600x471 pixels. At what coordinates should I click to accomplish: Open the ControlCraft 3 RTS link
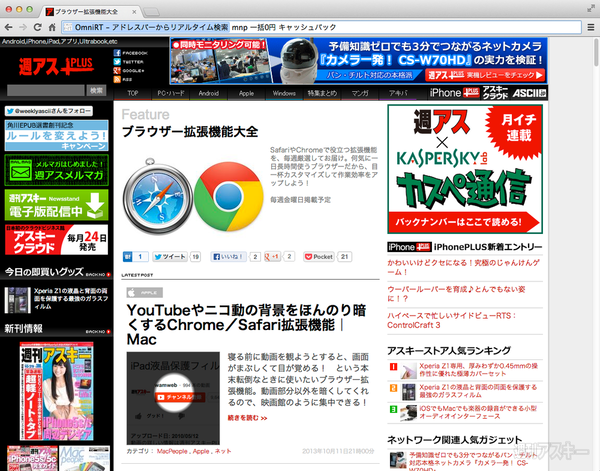click(452, 320)
